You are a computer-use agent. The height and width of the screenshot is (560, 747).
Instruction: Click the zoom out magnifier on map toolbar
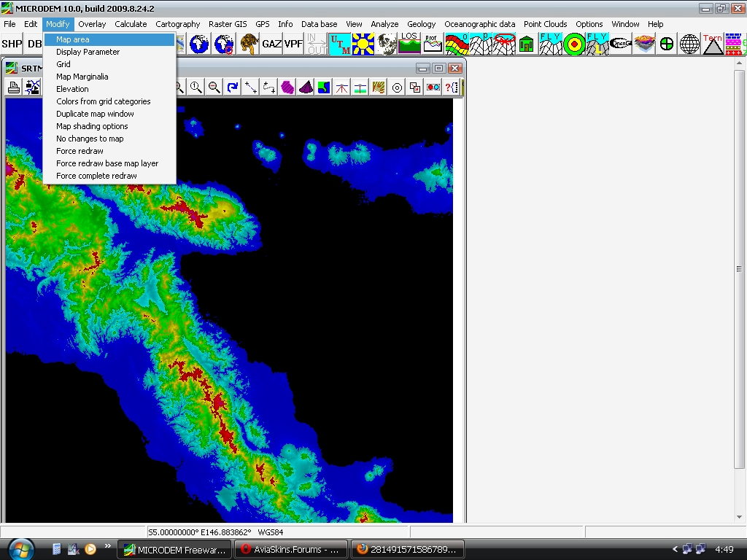coord(214,87)
